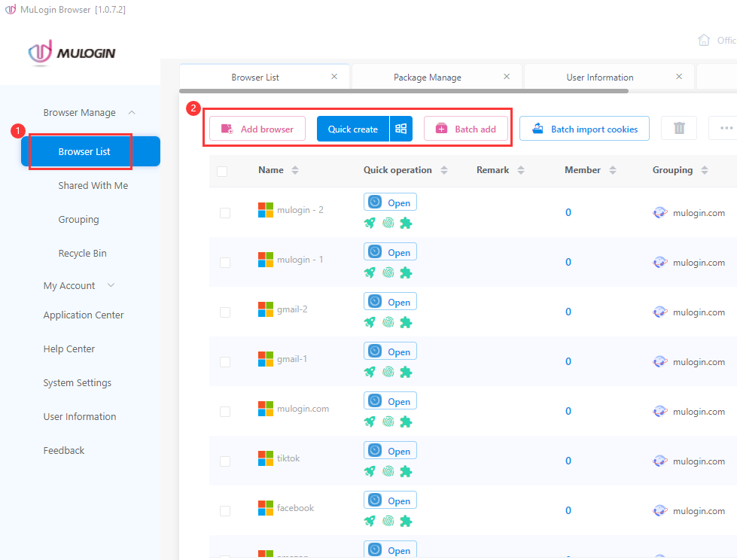The width and height of the screenshot is (737, 560).
Task: Click Batch import cookies button
Action: tap(584, 129)
